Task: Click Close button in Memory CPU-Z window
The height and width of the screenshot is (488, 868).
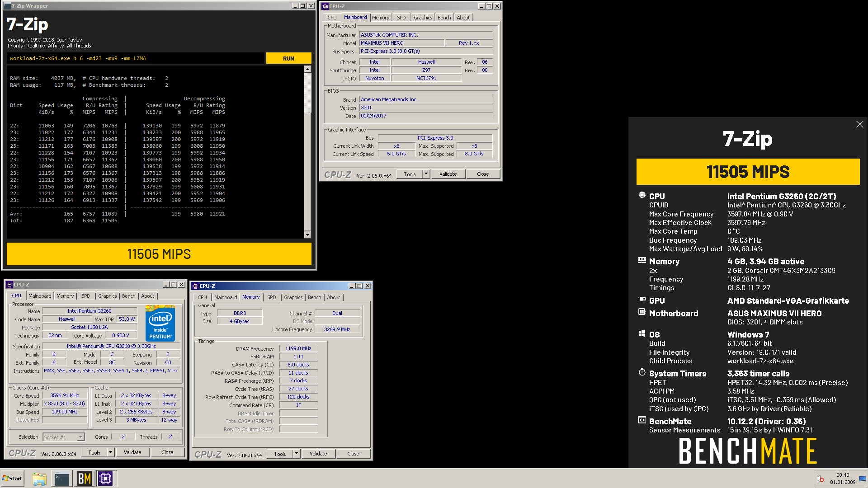Action: [353, 454]
